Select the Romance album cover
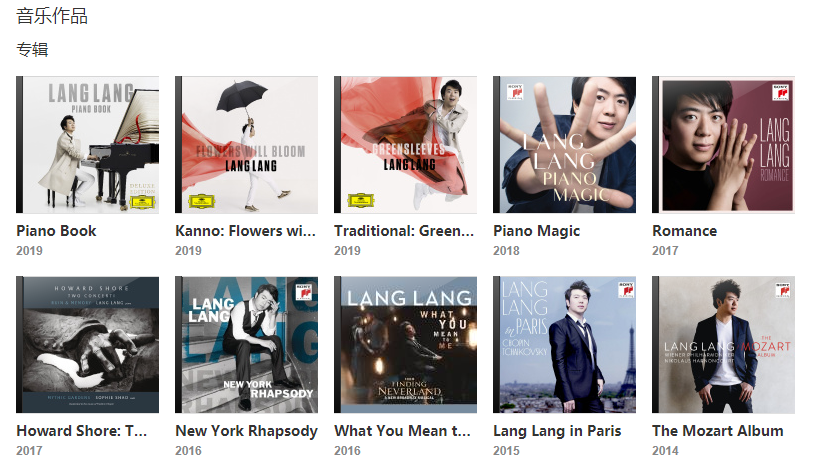Image resolution: width=815 pixels, height=470 pixels. 724,145
